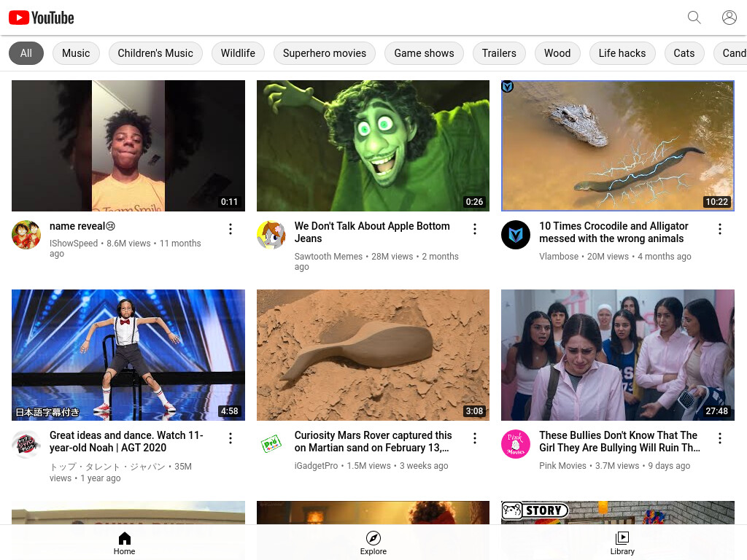Open title 'name reveal'
Image resolution: width=747 pixels, height=560 pixels.
[82, 226]
